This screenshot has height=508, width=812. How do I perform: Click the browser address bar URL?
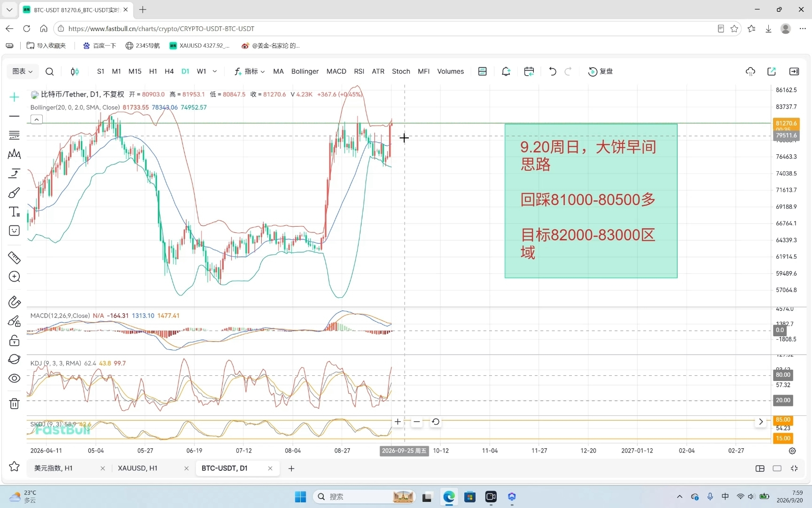pyautogui.click(x=161, y=29)
